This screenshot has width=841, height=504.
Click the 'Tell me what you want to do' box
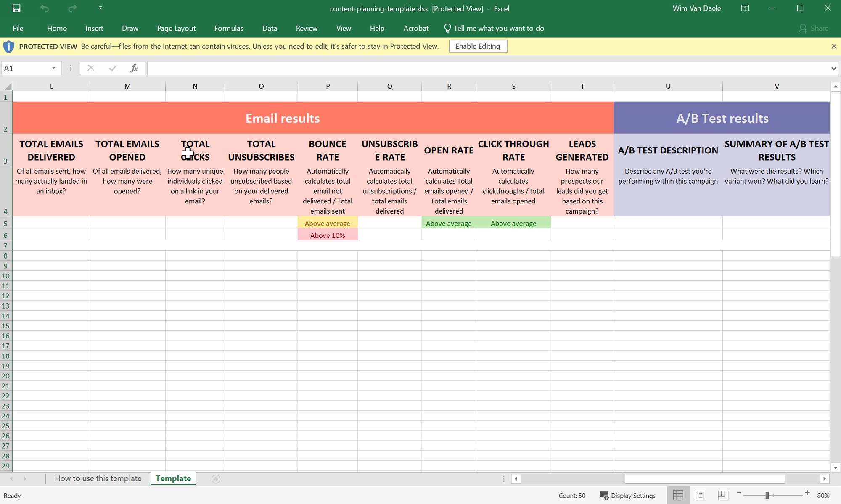[x=494, y=28]
